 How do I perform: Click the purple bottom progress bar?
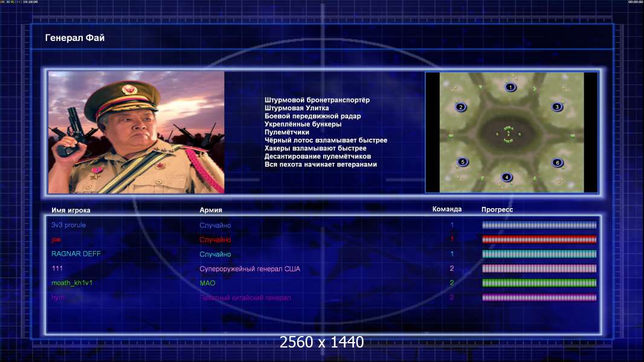coord(539,297)
